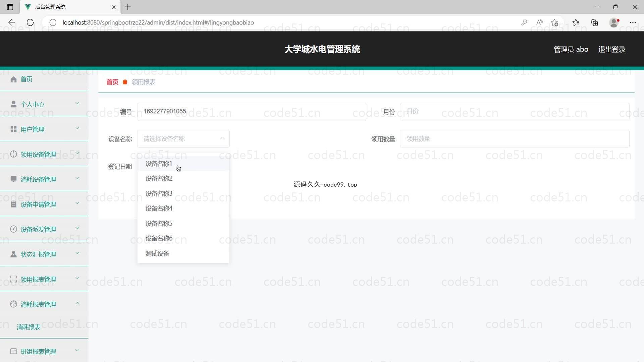The height and width of the screenshot is (362, 644).
Task: Open the collections icon
Action: (x=594, y=22)
